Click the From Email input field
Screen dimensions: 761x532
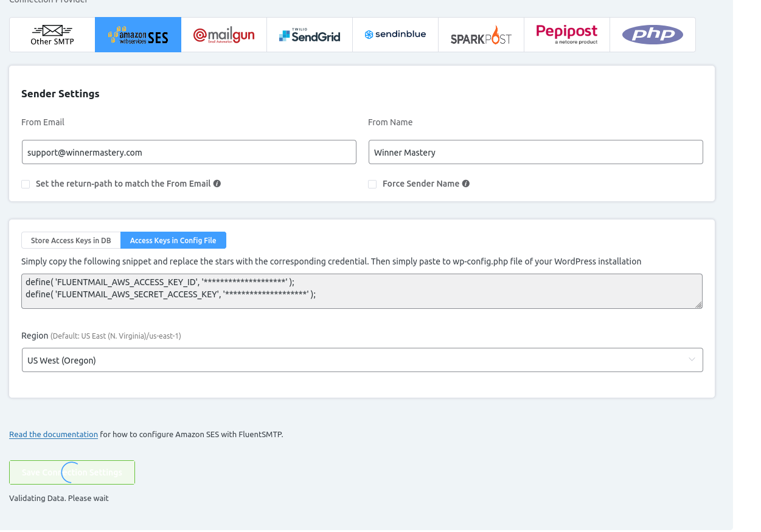coord(189,152)
